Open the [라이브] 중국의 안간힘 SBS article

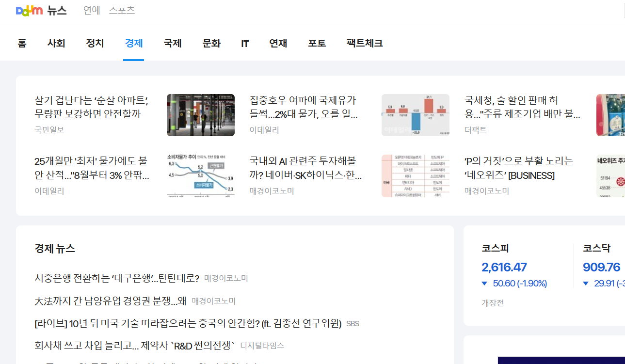[188, 323]
